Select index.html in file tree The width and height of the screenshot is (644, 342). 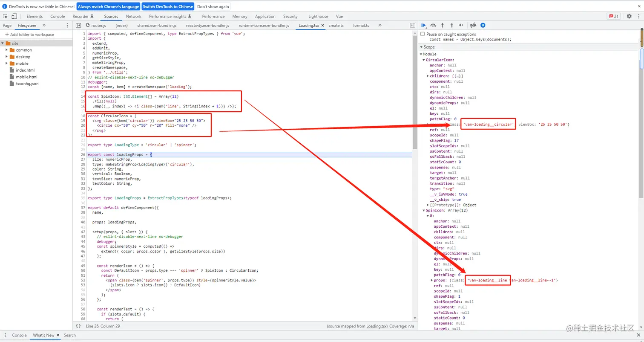coord(25,70)
